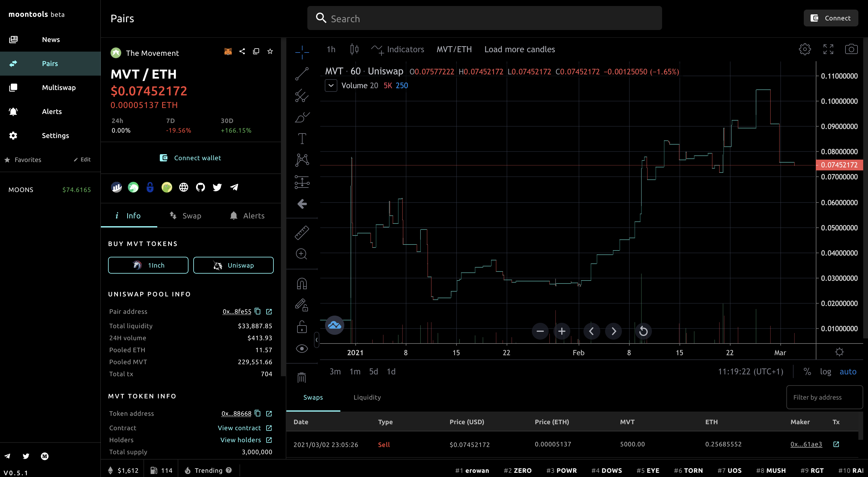Open the GitHub link icon
Viewport: 868px width, 477px height.
tap(200, 187)
